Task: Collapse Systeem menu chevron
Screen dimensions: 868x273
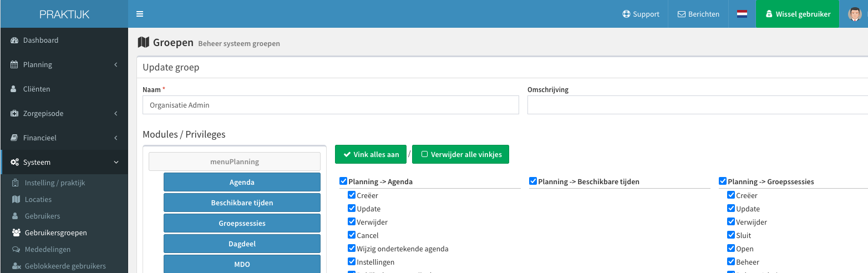Action: coord(116,163)
